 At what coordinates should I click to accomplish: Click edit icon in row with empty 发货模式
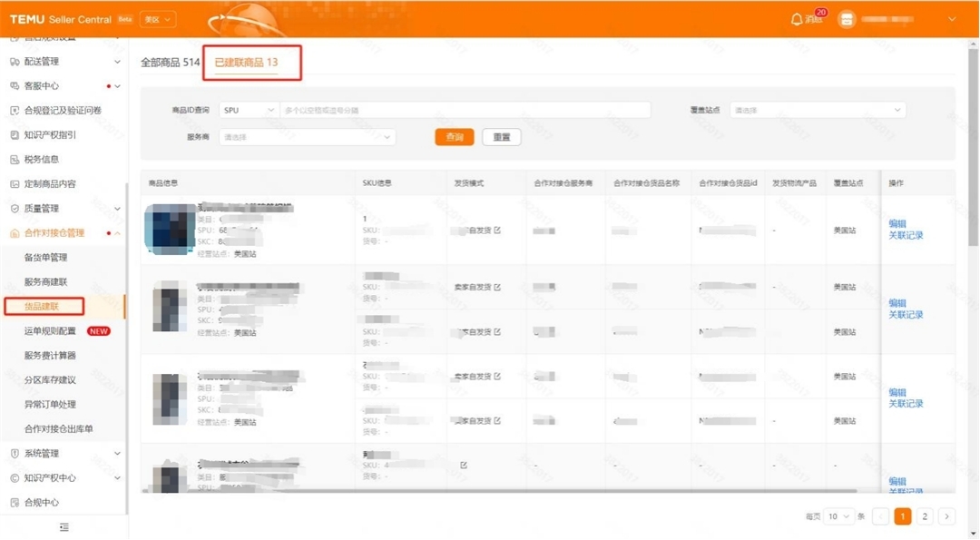pyautogui.click(x=464, y=465)
